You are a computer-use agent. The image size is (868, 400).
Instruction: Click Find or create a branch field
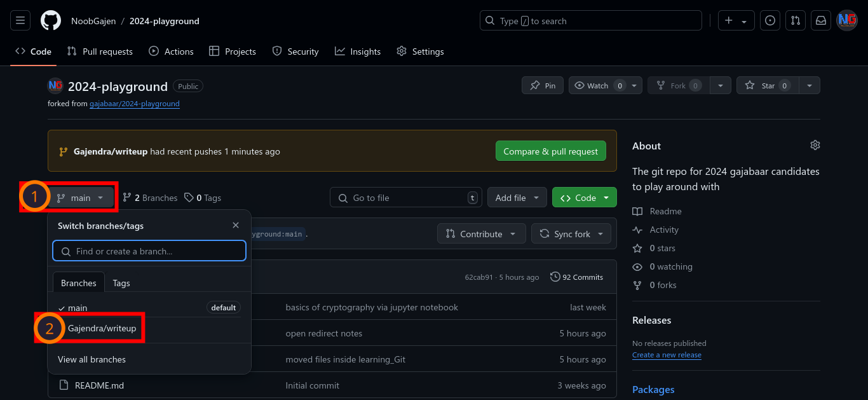[149, 251]
